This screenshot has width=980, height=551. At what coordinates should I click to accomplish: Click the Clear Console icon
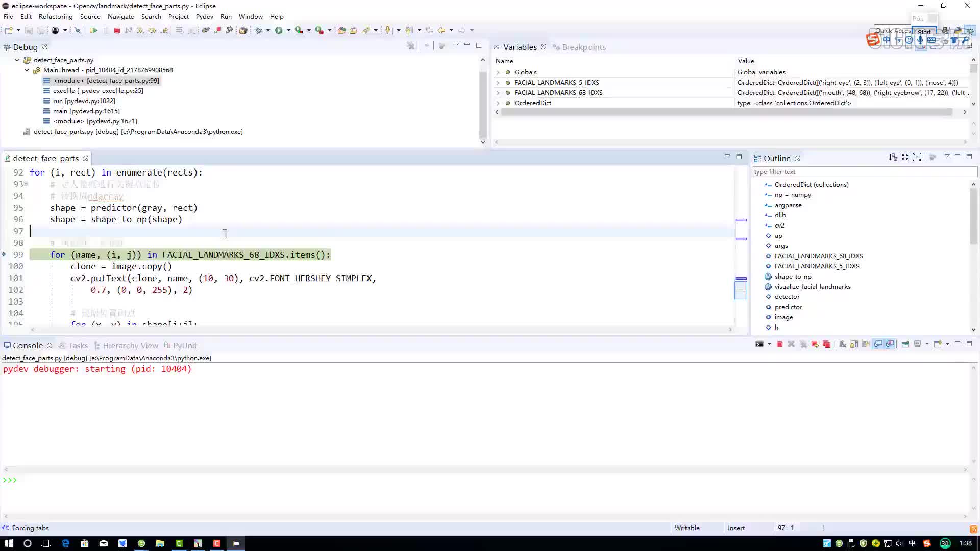(x=842, y=344)
